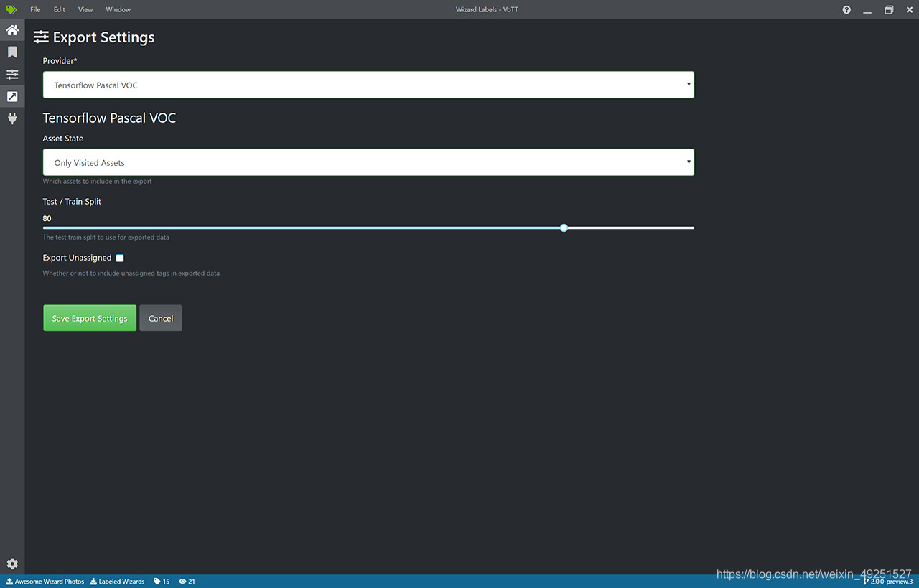The width and height of the screenshot is (919, 588).
Task: Open Connections plug icon in sidebar
Action: tap(12, 118)
